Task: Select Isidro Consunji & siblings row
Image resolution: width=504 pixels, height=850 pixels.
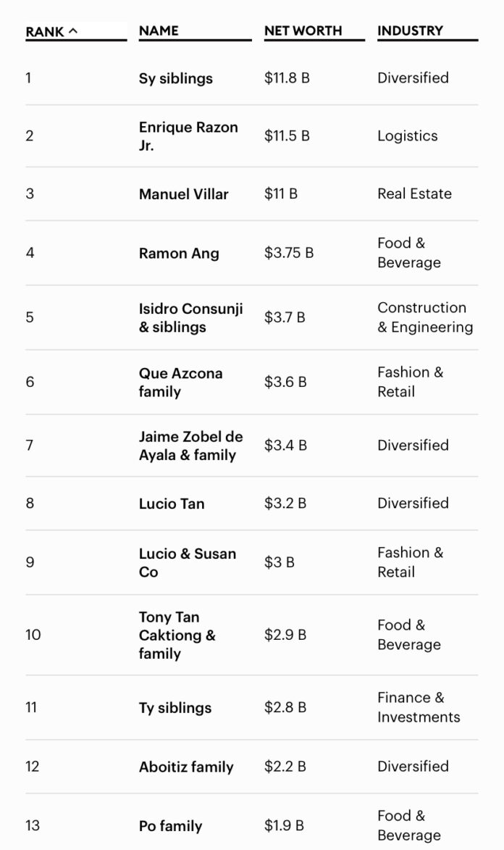Action: click(251, 317)
